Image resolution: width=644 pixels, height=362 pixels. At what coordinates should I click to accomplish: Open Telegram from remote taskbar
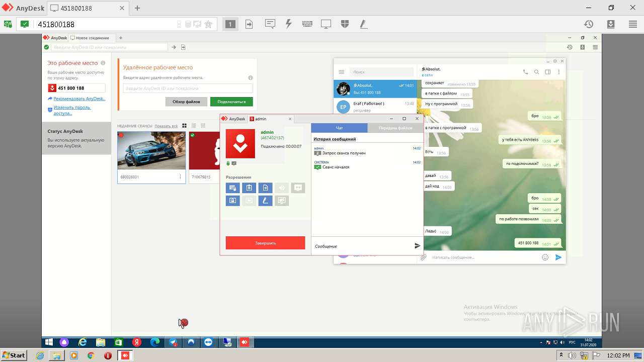tap(173, 342)
